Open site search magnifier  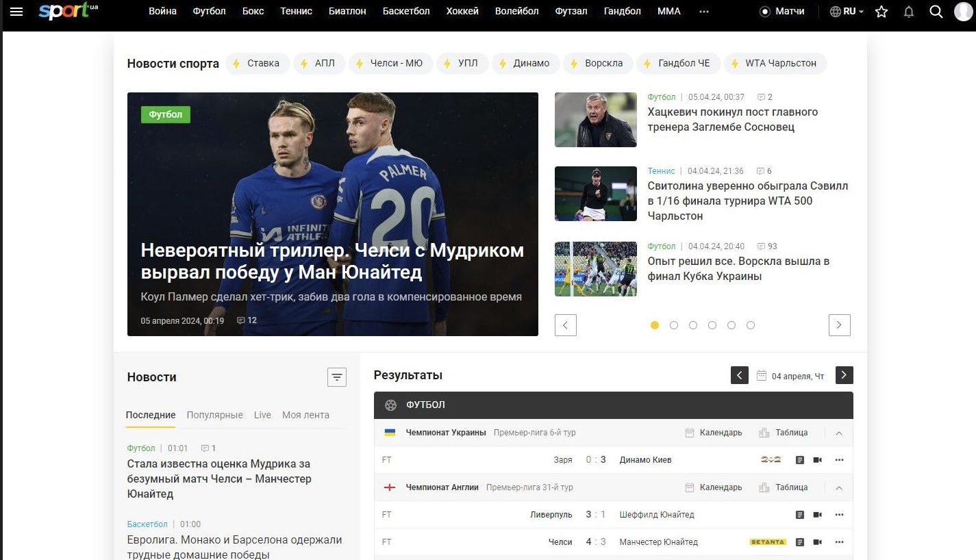936,12
